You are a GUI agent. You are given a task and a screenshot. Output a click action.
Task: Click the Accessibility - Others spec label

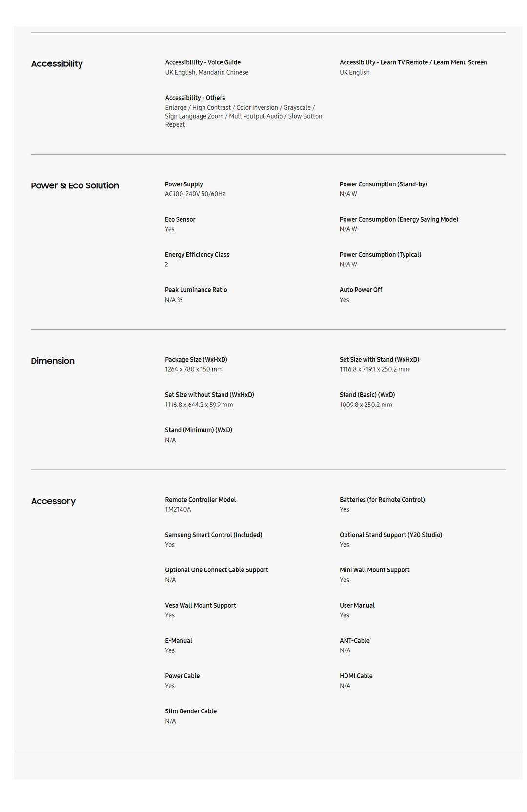195,98
